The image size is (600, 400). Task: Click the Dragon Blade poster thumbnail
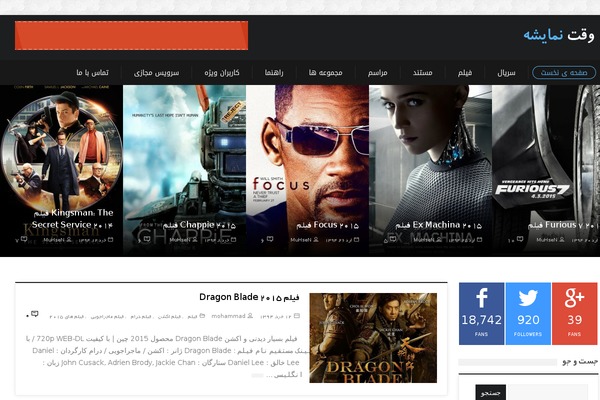click(373, 338)
